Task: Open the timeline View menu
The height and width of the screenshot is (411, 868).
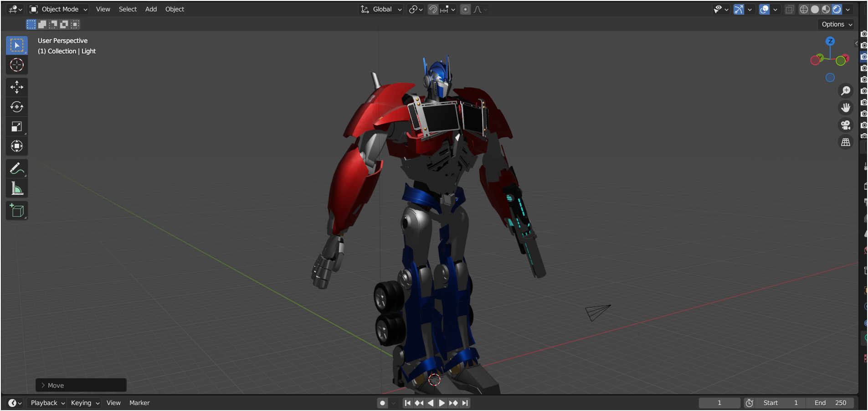Action: tap(113, 403)
